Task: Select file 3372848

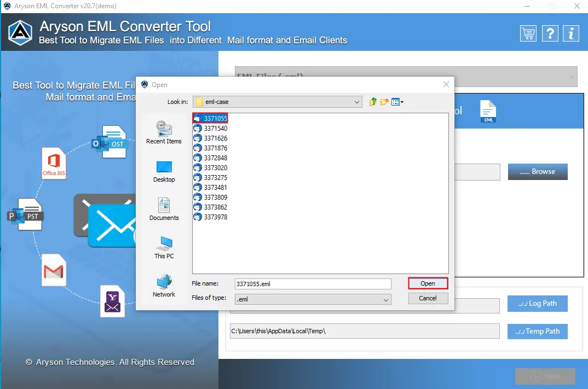Action: 210,158
